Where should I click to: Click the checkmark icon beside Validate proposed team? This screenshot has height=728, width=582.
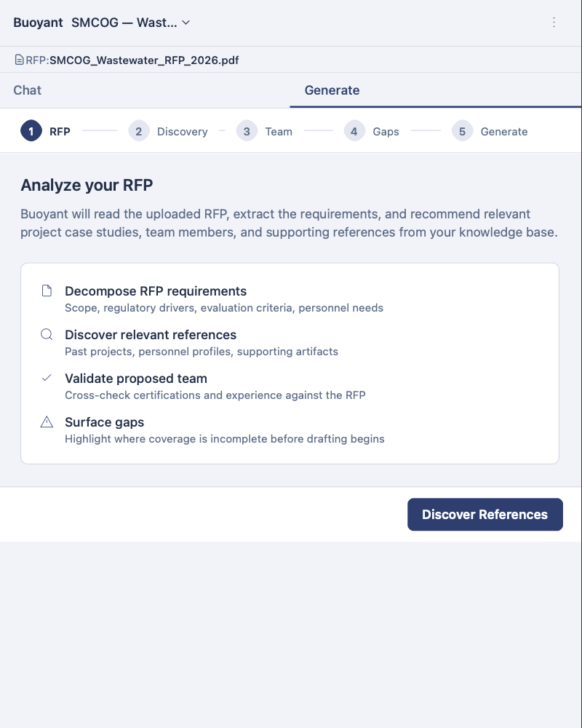47,378
